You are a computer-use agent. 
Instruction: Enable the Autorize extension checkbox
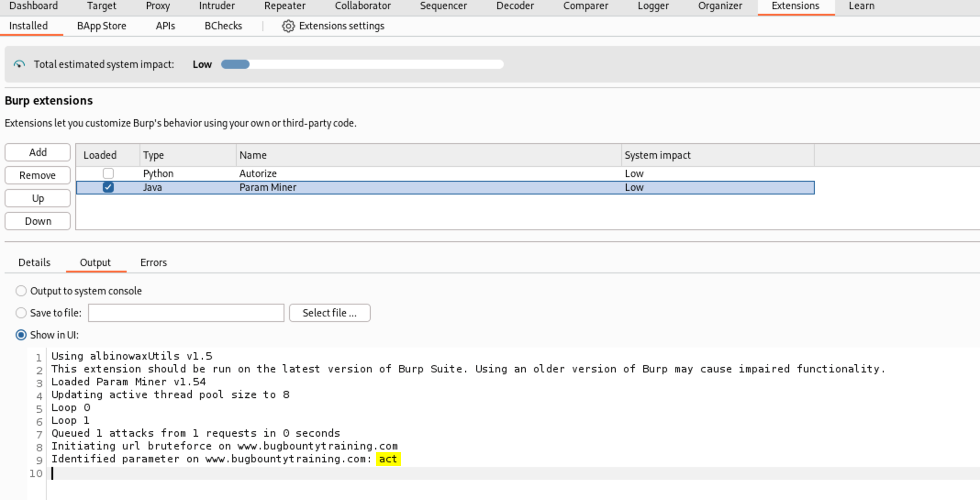click(108, 173)
